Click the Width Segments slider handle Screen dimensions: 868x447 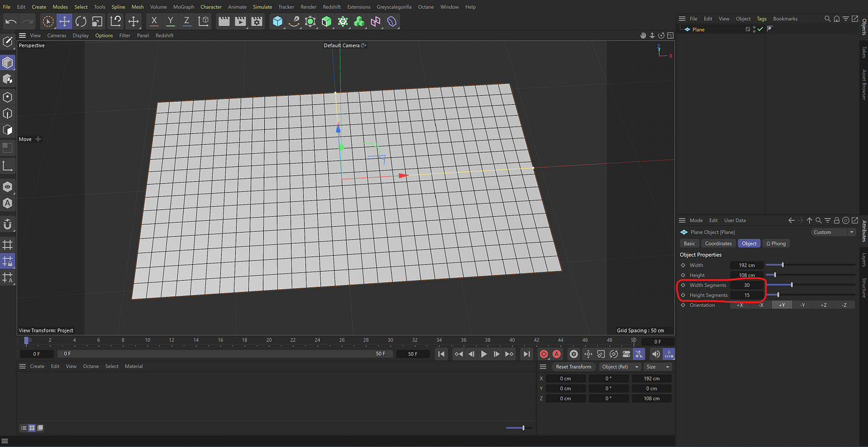(x=792, y=285)
